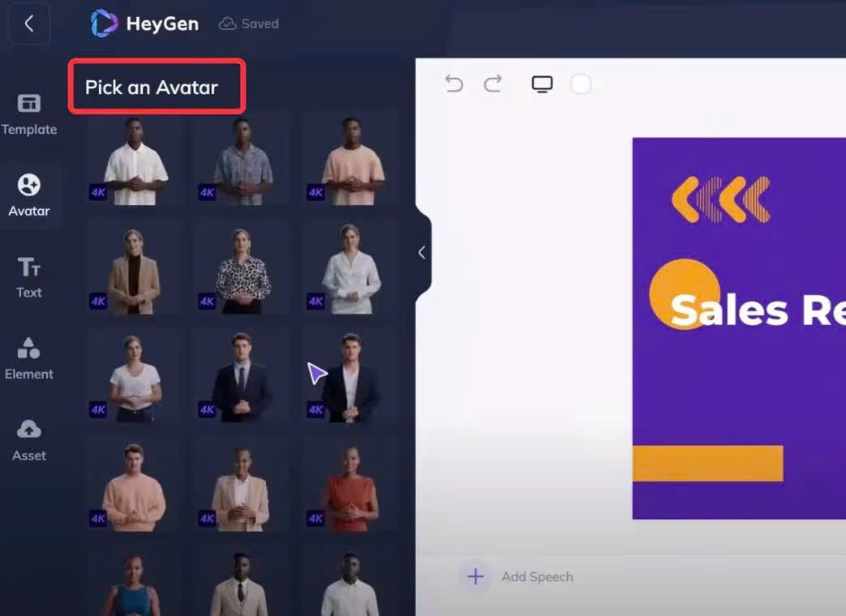This screenshot has width=846, height=616.
Task: Undo the last action
Action: [x=453, y=84]
